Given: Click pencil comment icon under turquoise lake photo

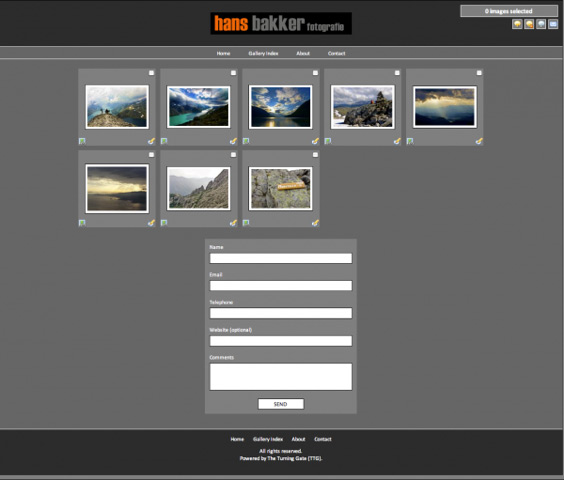Looking at the screenshot, I should [x=233, y=141].
